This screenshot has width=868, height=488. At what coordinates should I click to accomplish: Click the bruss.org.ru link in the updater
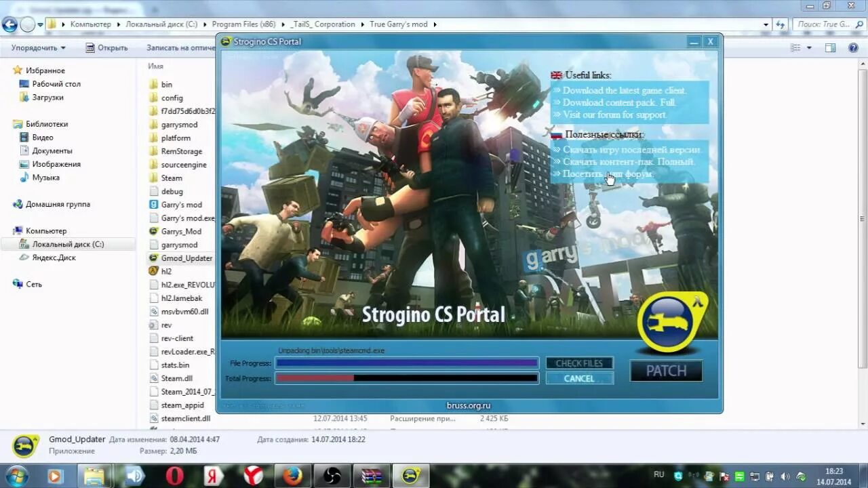click(469, 405)
